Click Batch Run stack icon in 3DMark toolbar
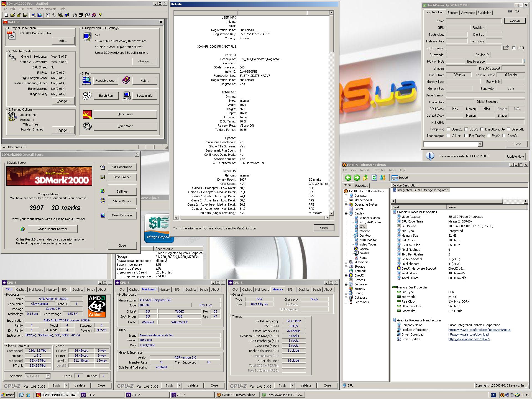The width and height of the screenshot is (532, 399). [88, 15]
